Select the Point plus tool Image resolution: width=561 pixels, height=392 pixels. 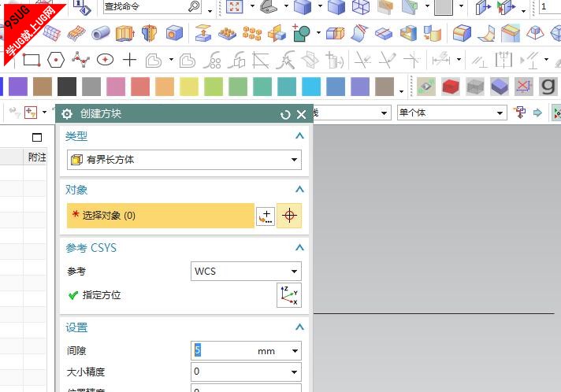(129, 60)
